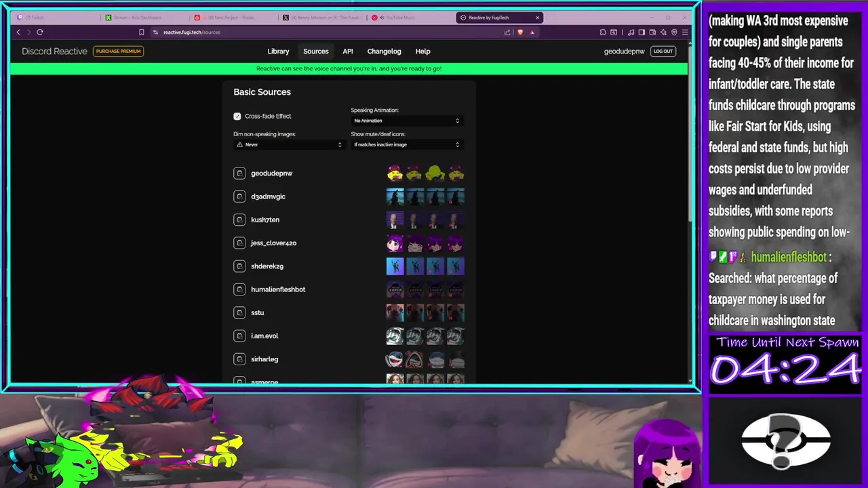Click the d3admvgic username text
The height and width of the screenshot is (488, 868).
[x=268, y=197]
